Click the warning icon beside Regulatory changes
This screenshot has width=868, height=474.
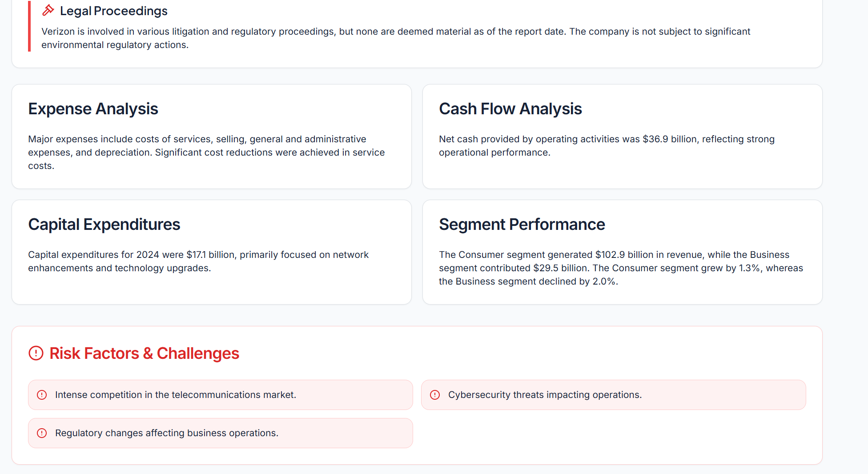click(x=42, y=433)
